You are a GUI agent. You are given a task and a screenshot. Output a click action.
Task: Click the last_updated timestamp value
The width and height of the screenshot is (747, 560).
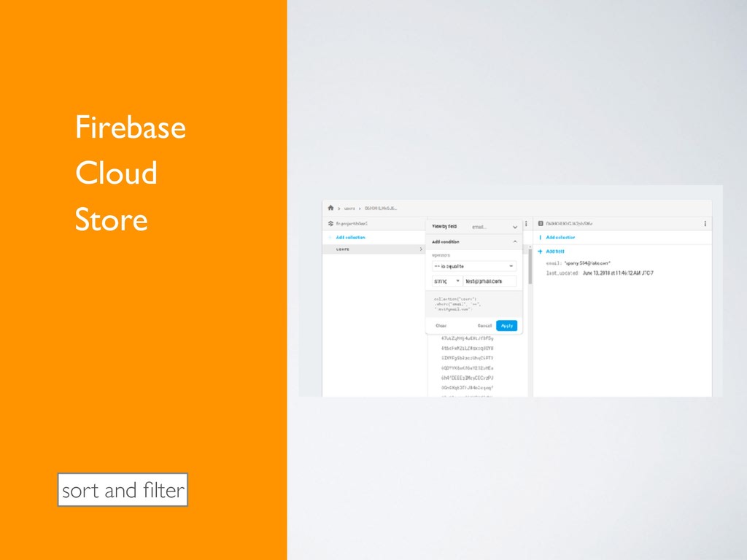(x=618, y=273)
